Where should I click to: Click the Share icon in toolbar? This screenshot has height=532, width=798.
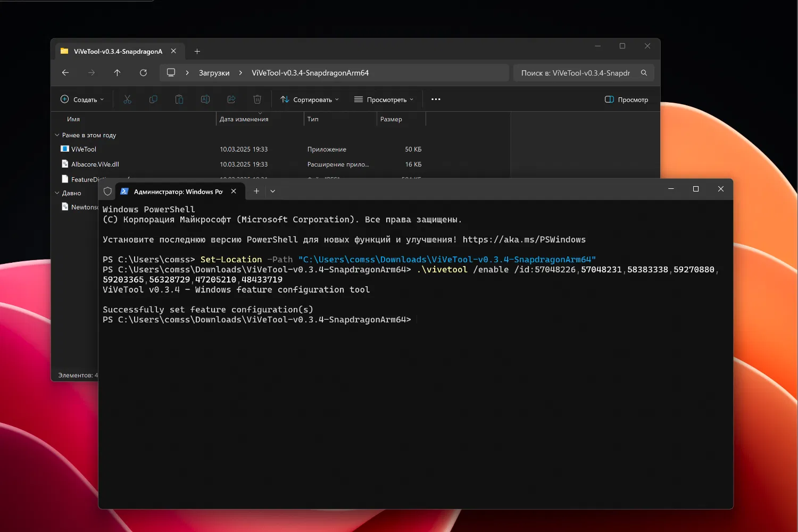pyautogui.click(x=231, y=99)
